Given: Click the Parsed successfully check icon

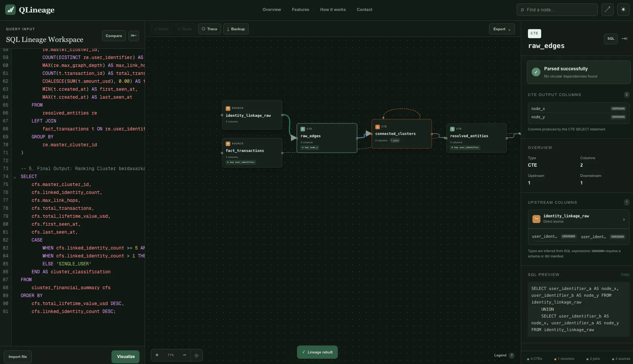Looking at the screenshot, I should click(536, 72).
